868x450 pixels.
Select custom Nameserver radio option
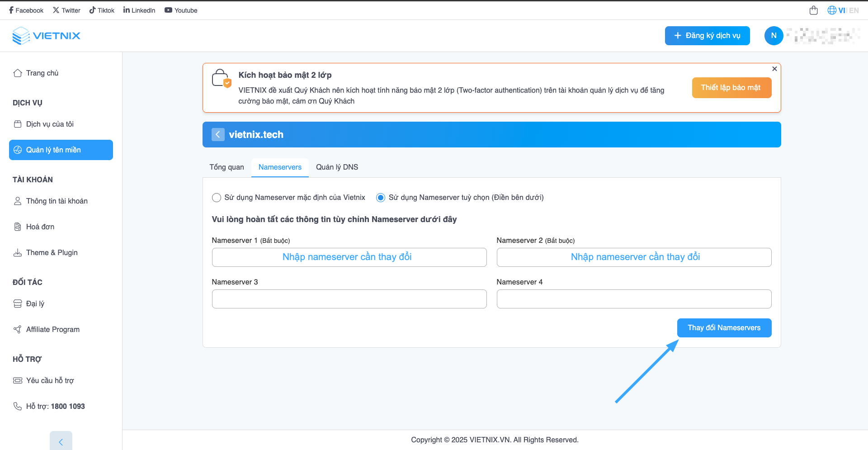(381, 198)
